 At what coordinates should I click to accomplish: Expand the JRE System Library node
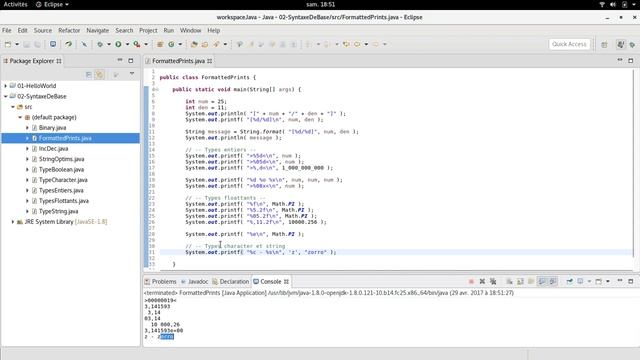point(13,222)
